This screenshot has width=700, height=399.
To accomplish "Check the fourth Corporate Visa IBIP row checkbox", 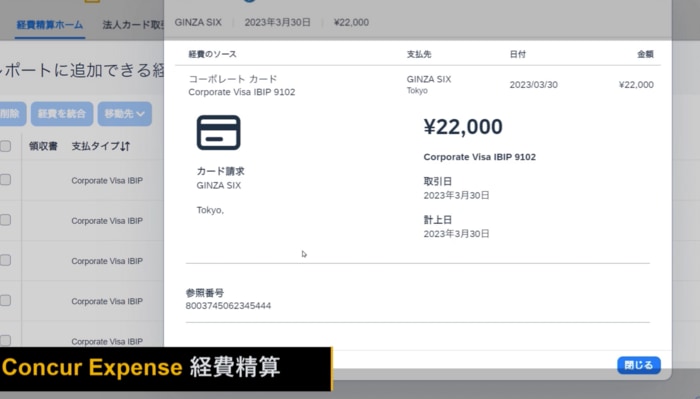I will point(5,300).
